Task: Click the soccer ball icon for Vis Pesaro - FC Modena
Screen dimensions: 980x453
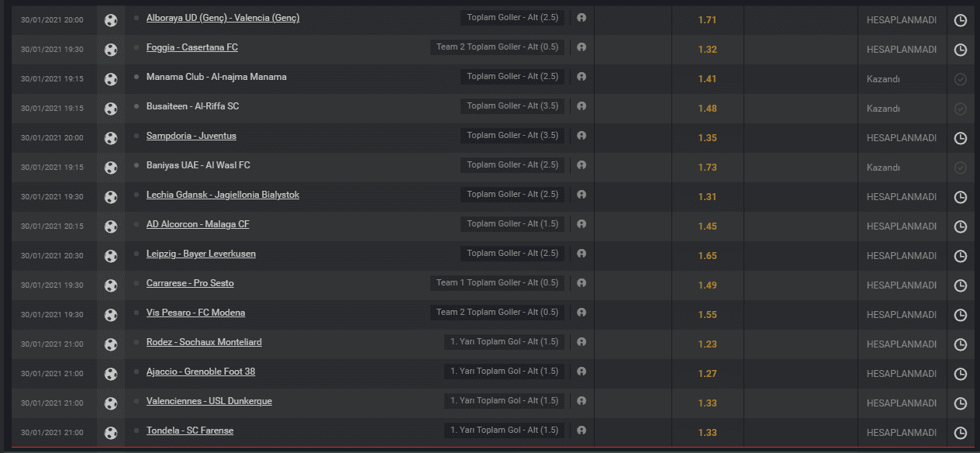Action: tap(111, 315)
